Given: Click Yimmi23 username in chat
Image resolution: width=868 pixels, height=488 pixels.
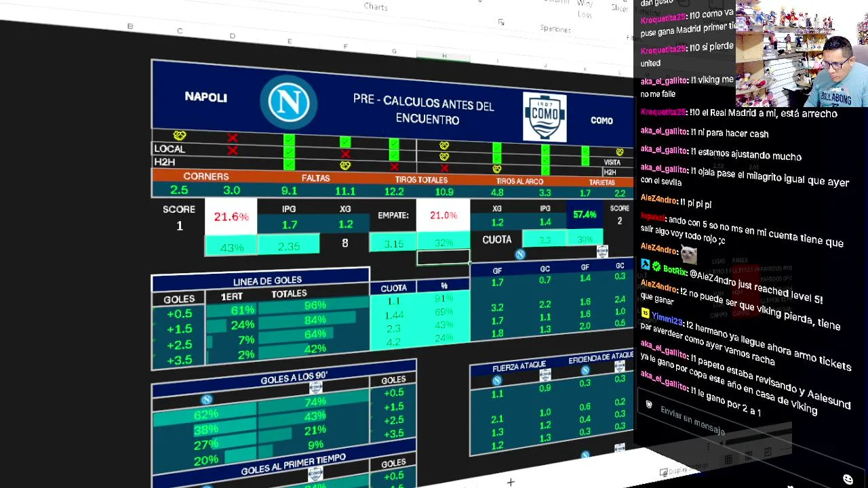Looking at the screenshot, I should (x=667, y=319).
